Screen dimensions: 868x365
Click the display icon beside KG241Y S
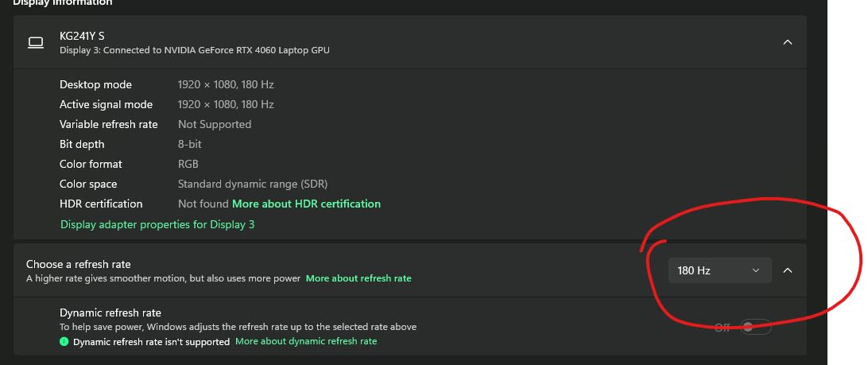pyautogui.click(x=35, y=42)
